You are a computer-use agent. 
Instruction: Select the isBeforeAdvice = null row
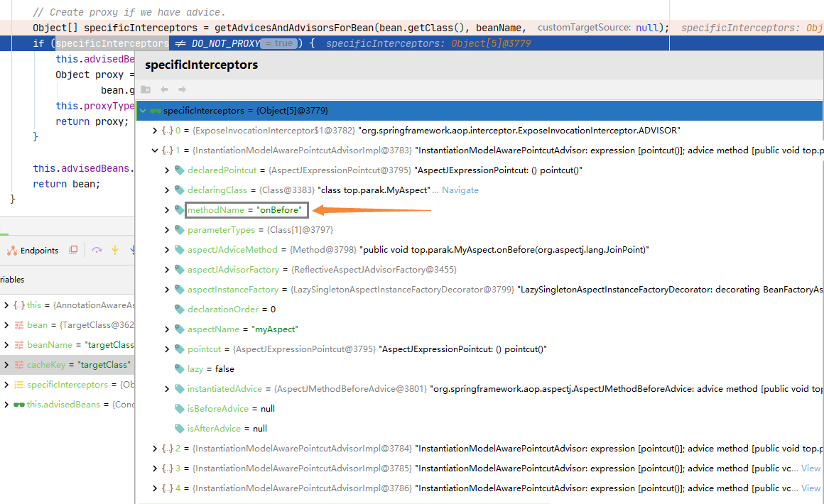pyautogui.click(x=479, y=408)
